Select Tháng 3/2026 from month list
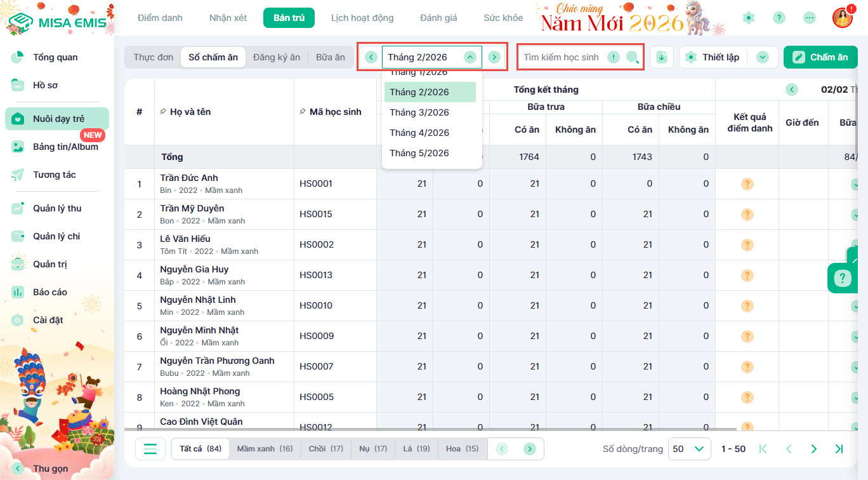 [x=419, y=112]
